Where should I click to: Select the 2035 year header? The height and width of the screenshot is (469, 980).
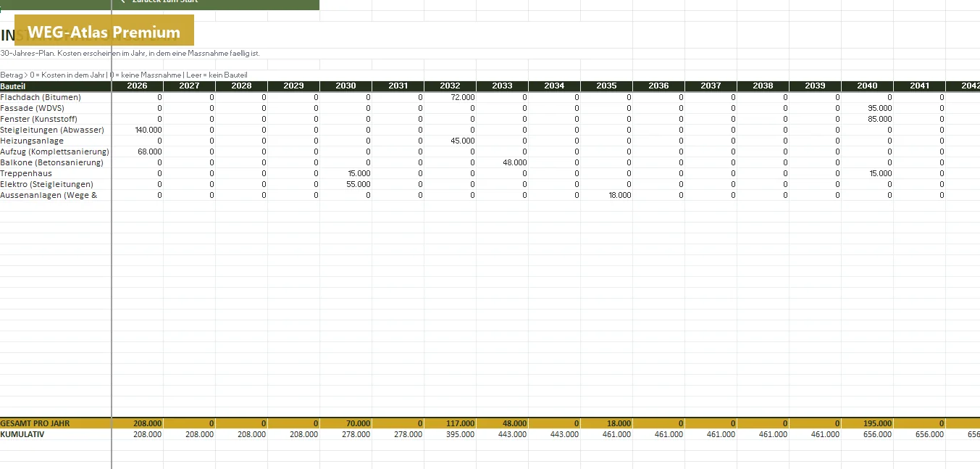(x=607, y=86)
